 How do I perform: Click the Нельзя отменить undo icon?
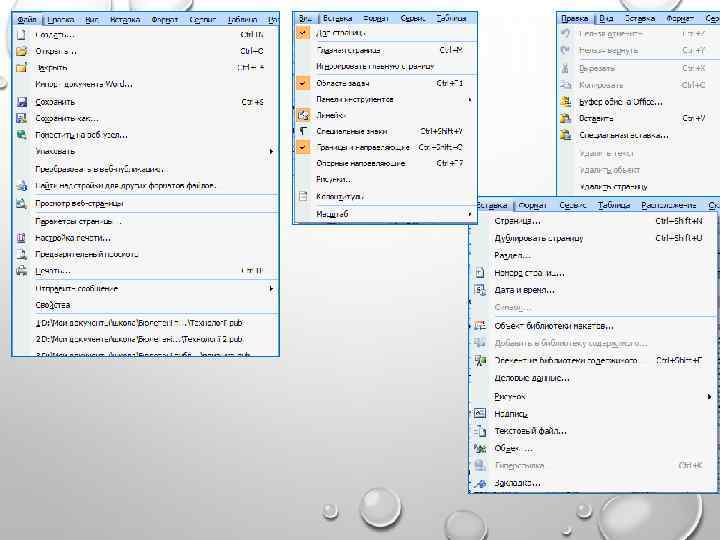566,34
